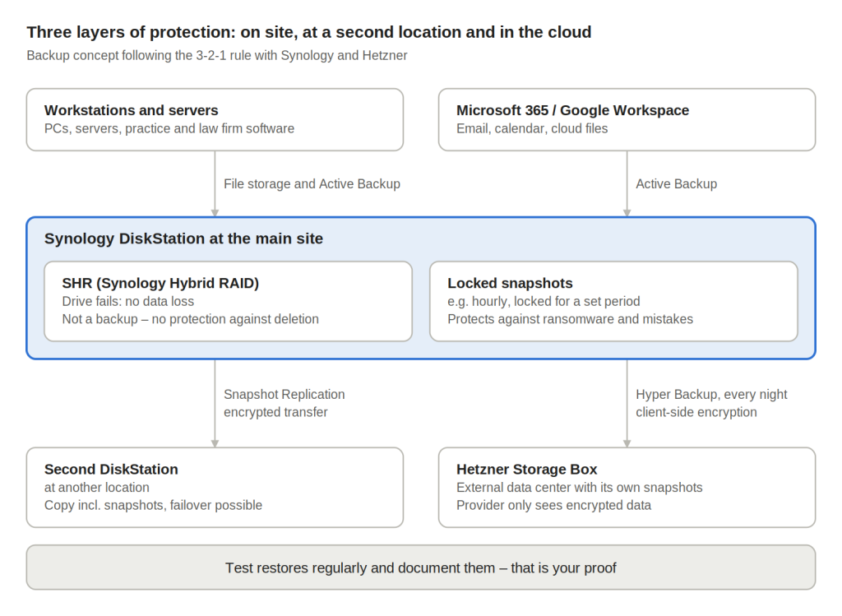Image resolution: width=842 pixels, height=616 pixels.
Task: Click the 'Drive fails: no data loss' line
Action: pyautogui.click(x=127, y=301)
